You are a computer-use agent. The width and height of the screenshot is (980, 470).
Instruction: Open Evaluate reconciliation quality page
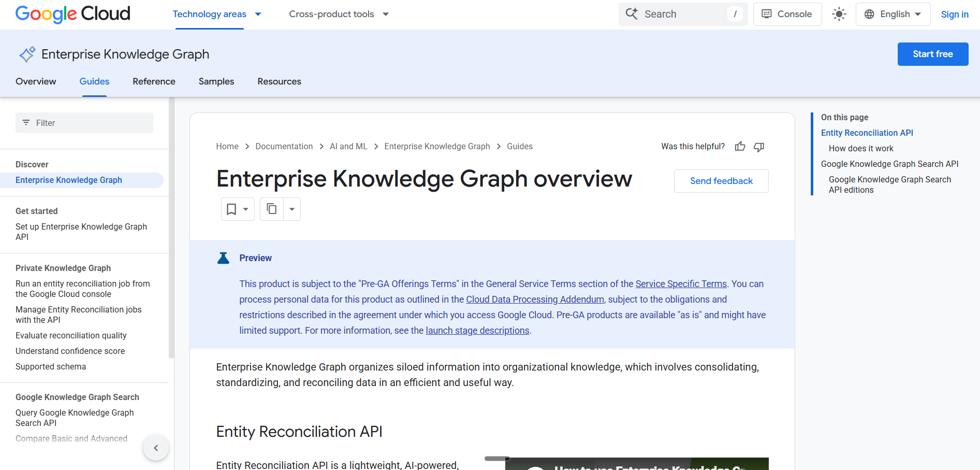pyautogui.click(x=71, y=335)
